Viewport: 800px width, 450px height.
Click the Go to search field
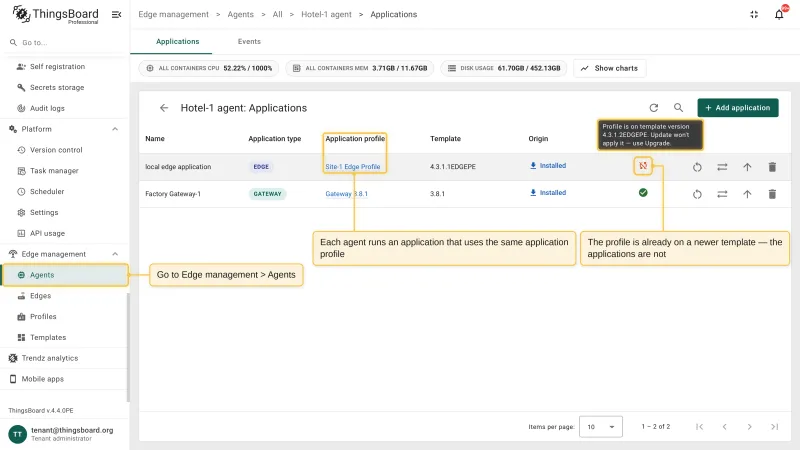click(x=64, y=43)
